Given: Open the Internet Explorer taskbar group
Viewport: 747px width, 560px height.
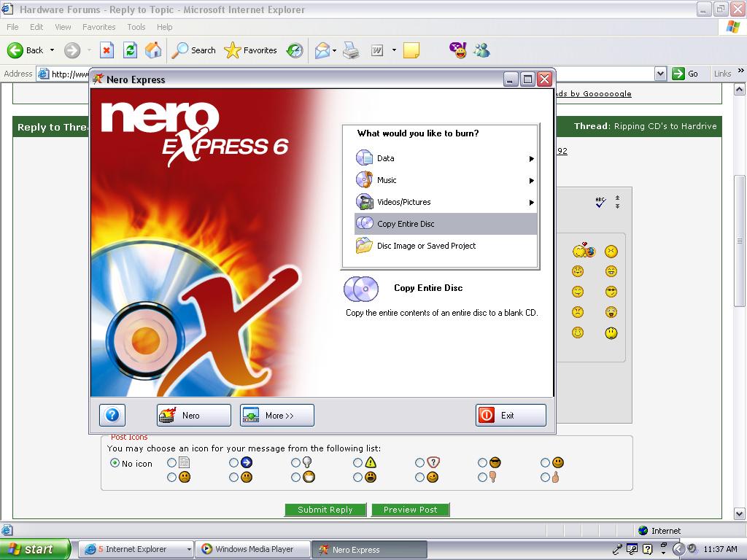Looking at the screenshot, I should pyautogui.click(x=136, y=549).
